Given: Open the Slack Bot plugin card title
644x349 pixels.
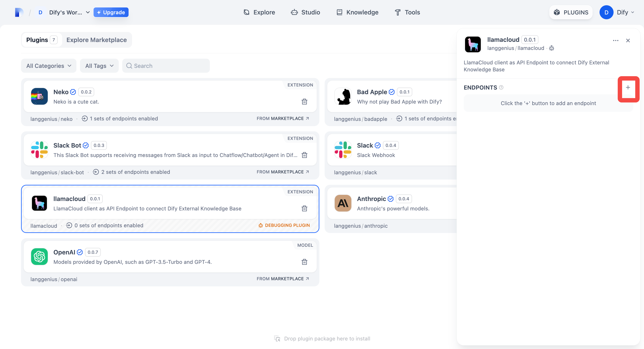Looking at the screenshot, I should [x=67, y=145].
